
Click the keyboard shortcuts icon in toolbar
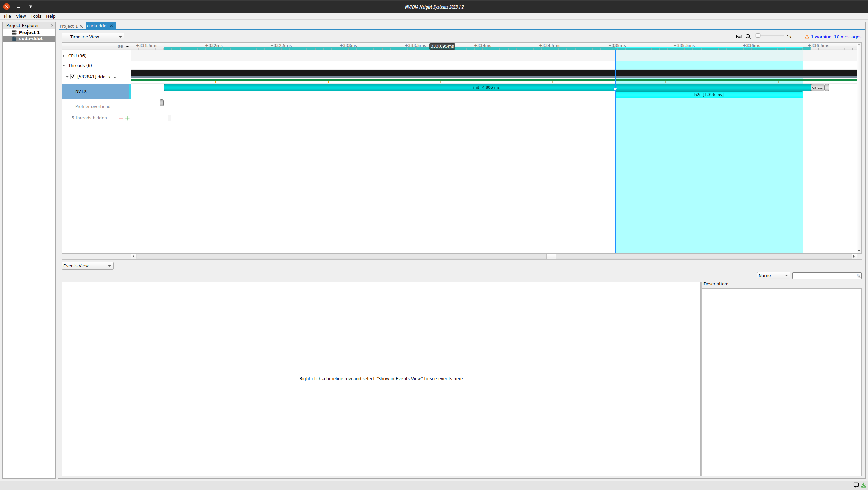739,37
